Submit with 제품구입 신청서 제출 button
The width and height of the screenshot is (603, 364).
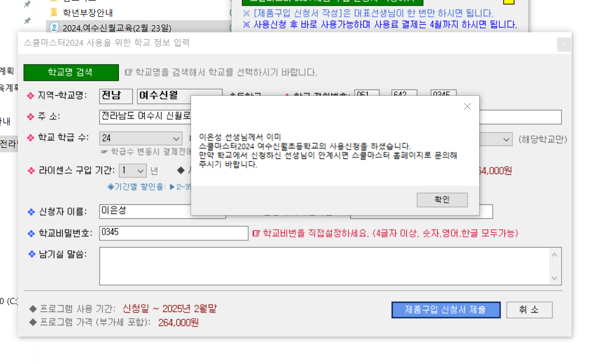445,310
